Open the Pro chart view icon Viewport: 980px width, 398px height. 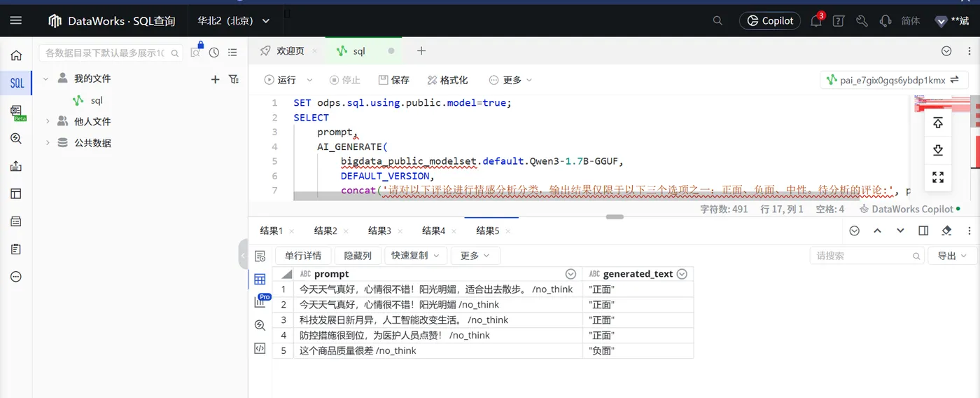pos(261,301)
